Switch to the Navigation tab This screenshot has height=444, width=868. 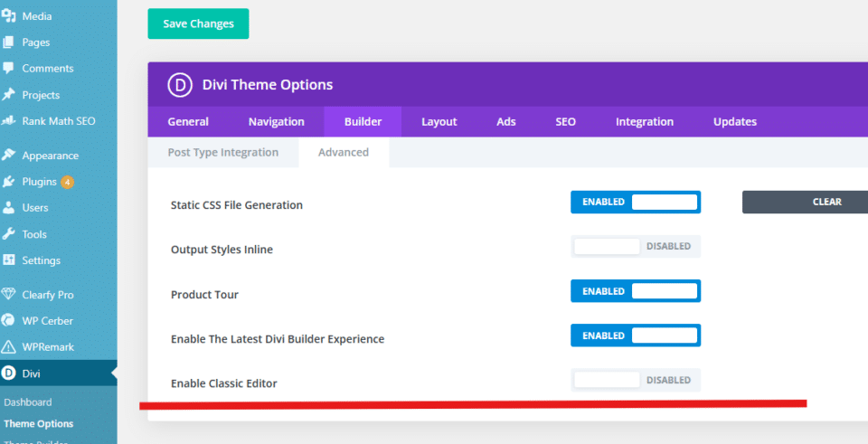(x=277, y=122)
